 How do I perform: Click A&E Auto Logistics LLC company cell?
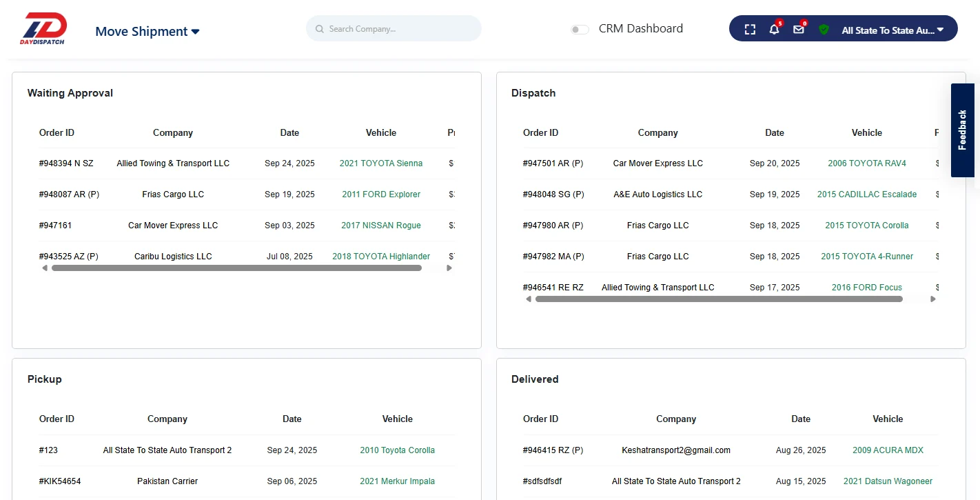[x=658, y=194]
